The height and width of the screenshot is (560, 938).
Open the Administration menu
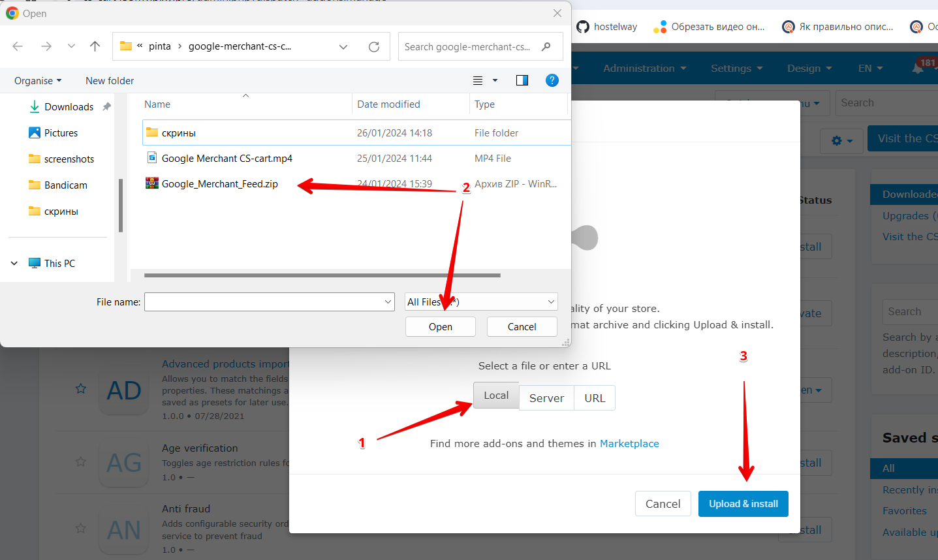tap(644, 68)
